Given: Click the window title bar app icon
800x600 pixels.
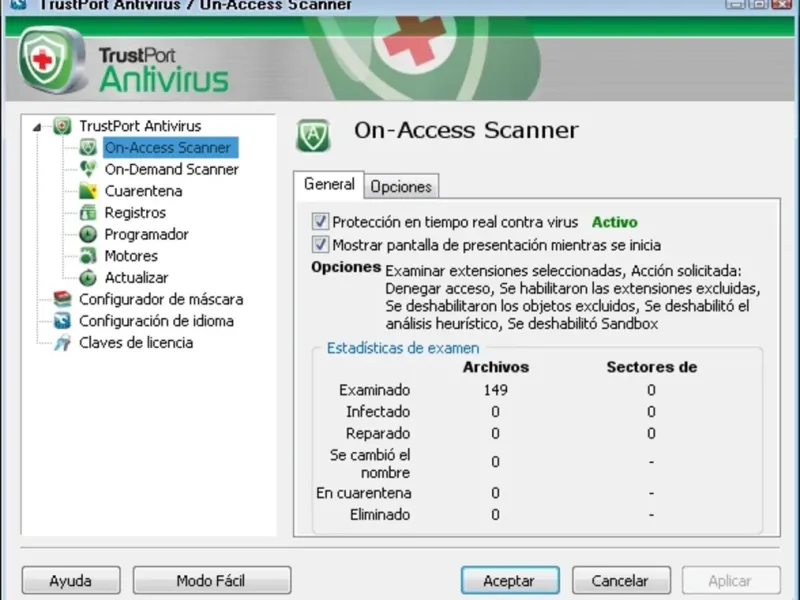Looking at the screenshot, I should click(18, 5).
